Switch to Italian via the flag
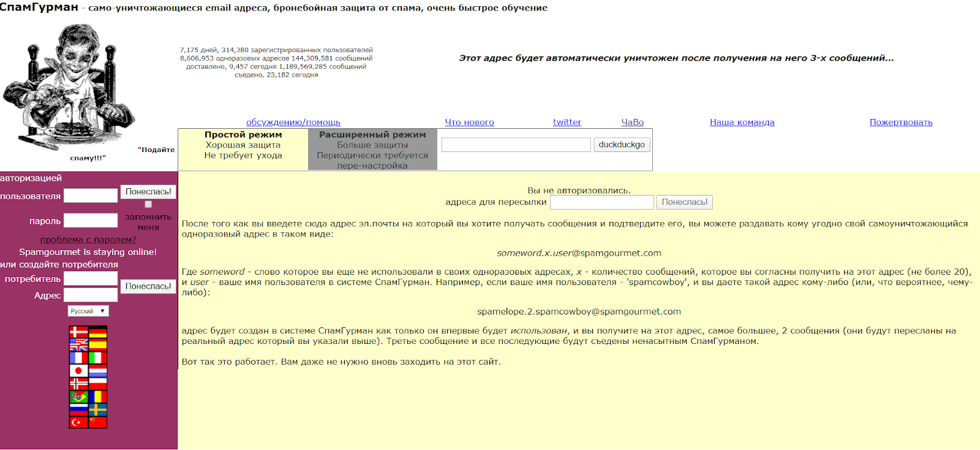Viewport: 980px width, 450px height. click(98, 357)
